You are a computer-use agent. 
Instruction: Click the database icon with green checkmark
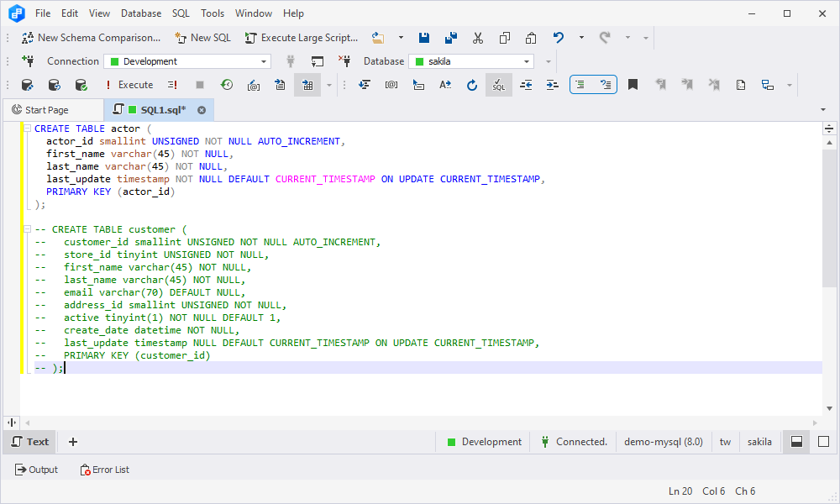coord(81,85)
